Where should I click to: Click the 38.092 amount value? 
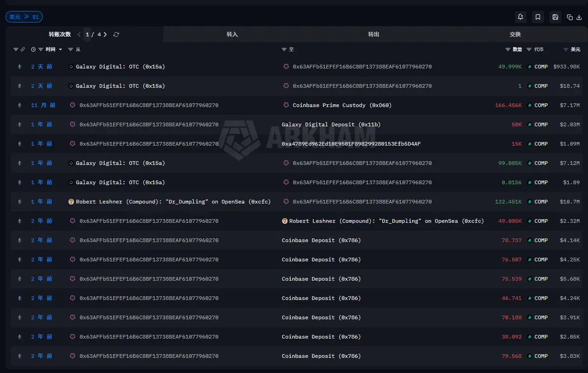coord(512,337)
